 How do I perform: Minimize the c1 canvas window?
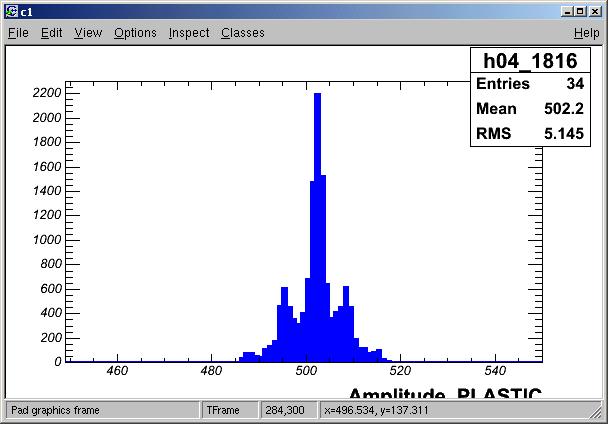(567, 12)
